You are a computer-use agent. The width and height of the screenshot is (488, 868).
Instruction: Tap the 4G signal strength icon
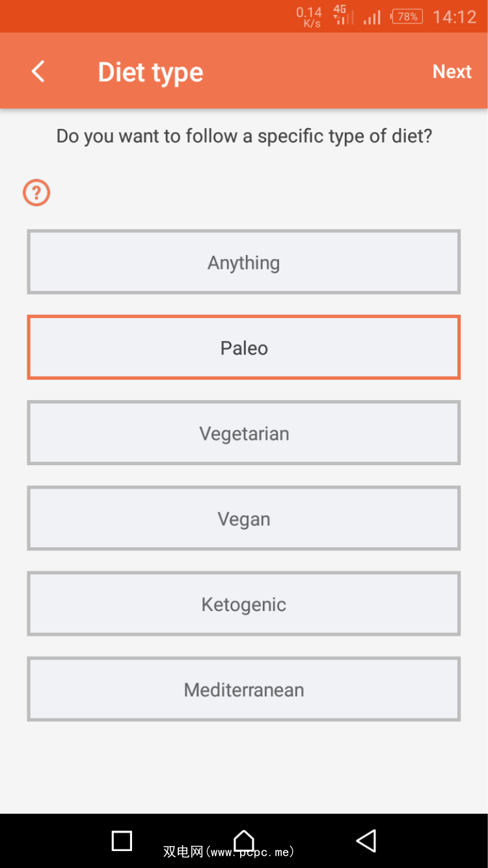point(343,16)
